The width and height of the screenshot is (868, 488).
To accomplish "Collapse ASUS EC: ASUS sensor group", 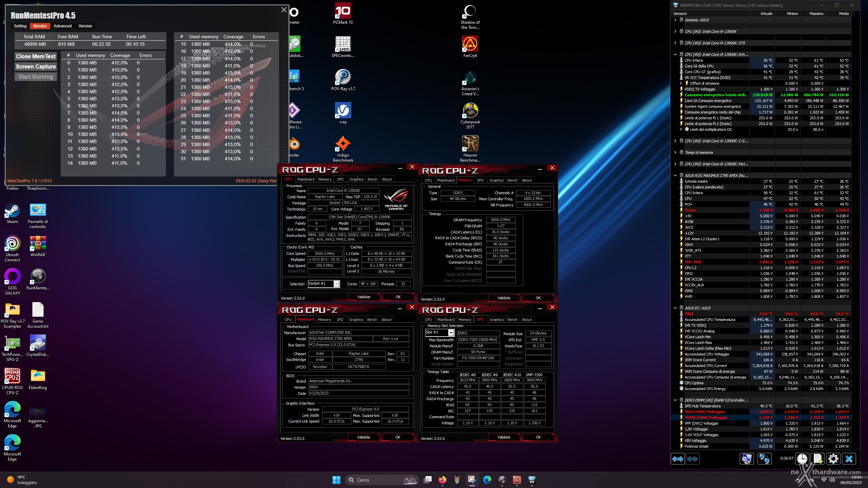I will pos(675,308).
